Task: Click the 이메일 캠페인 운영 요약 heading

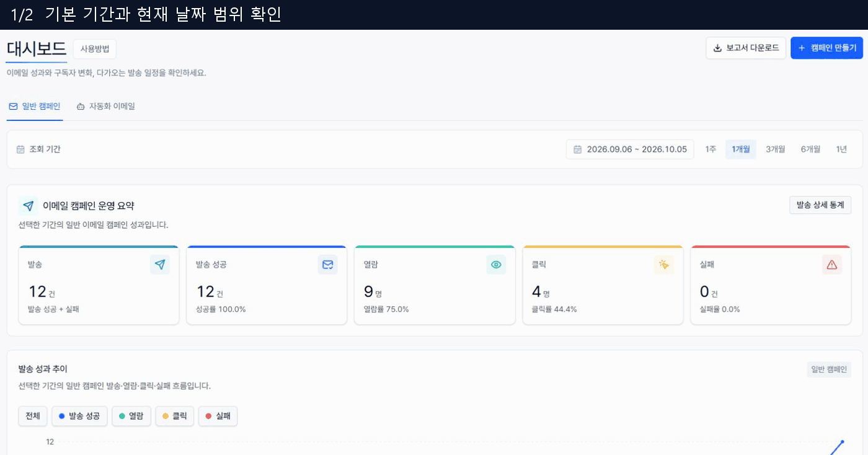Action: point(88,206)
